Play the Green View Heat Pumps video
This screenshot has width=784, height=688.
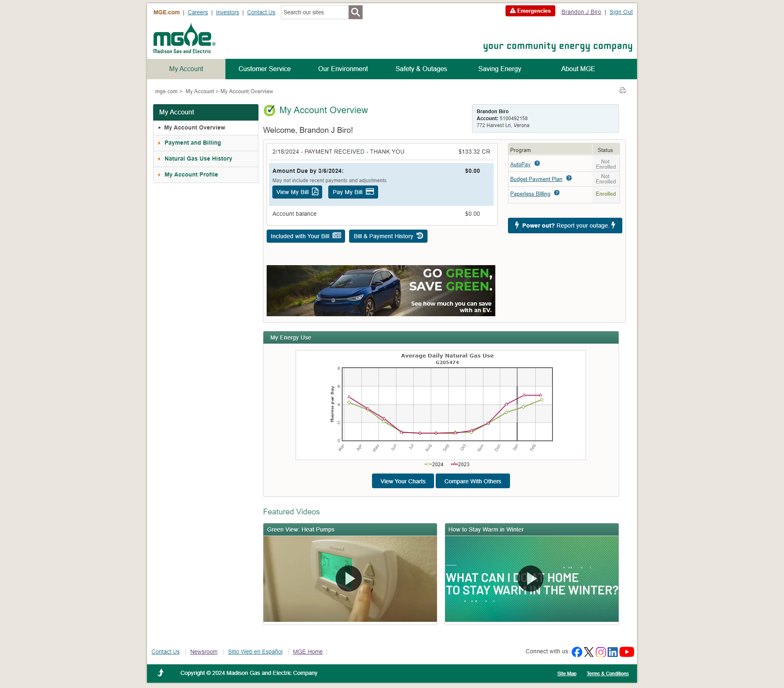point(350,576)
